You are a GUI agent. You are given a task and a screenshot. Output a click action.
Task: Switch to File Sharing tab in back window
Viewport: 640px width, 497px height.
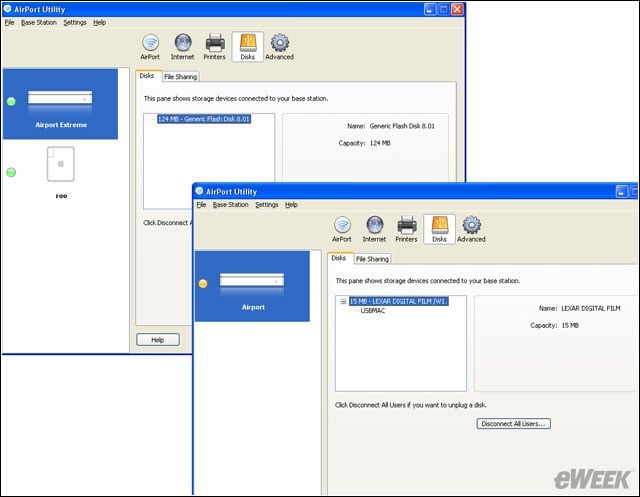180,77
